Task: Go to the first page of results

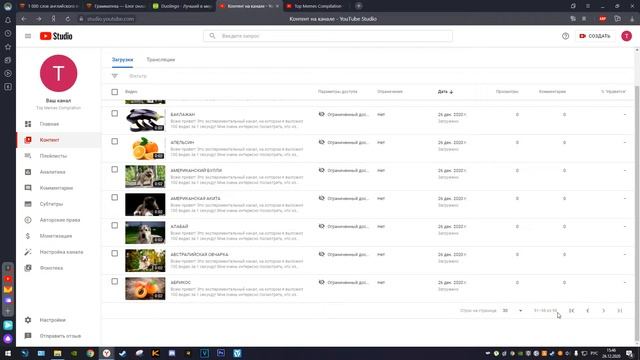Action: coord(571,311)
